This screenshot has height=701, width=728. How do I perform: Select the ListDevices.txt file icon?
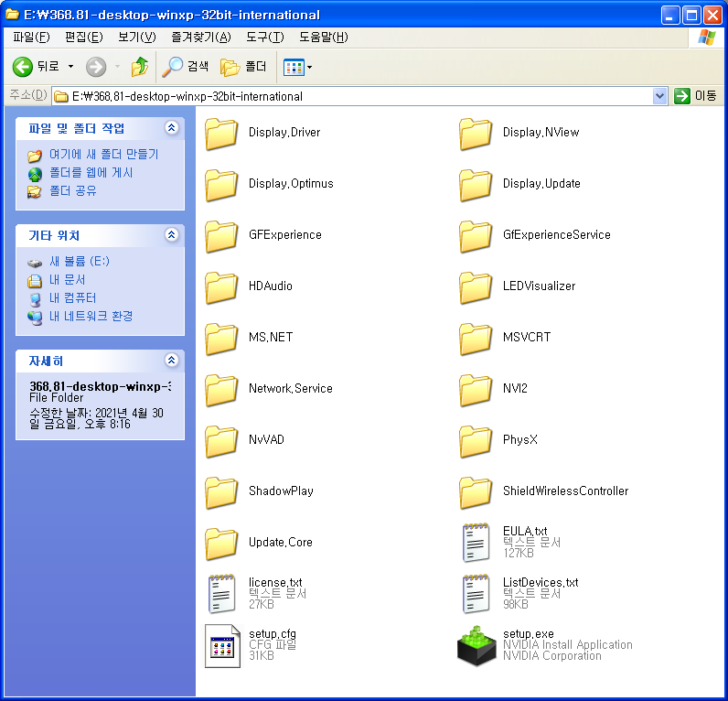click(x=476, y=594)
